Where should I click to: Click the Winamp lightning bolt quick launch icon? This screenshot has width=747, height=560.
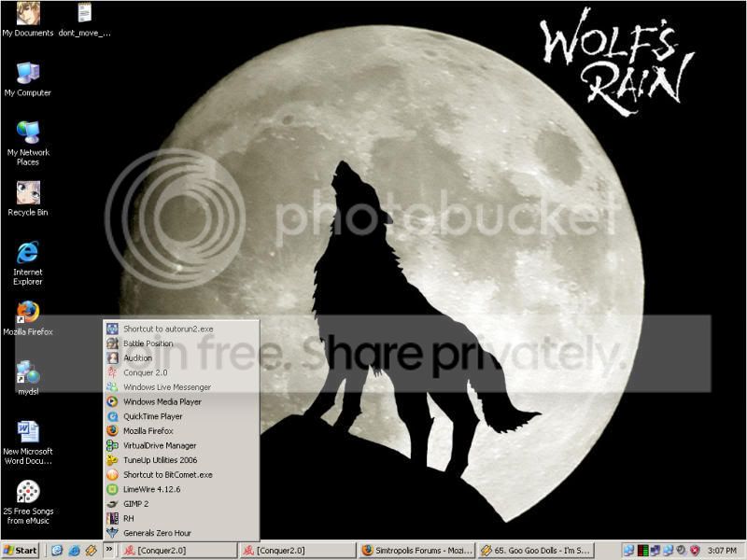(x=91, y=551)
